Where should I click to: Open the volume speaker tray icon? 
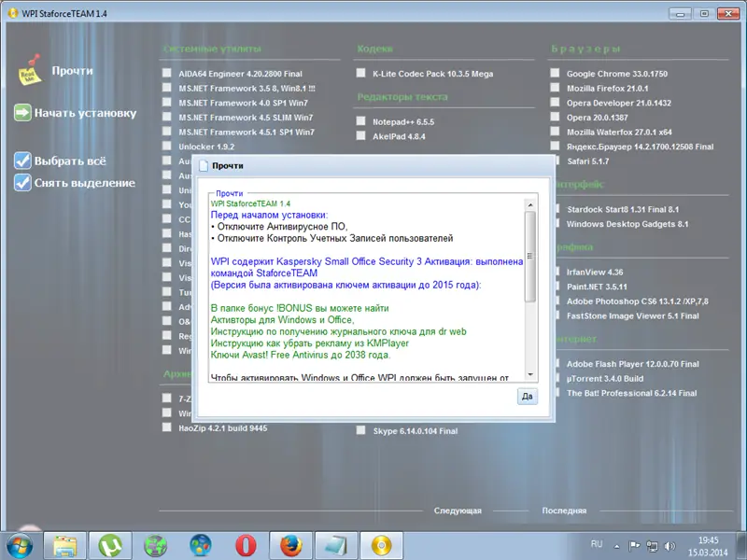tap(669, 546)
